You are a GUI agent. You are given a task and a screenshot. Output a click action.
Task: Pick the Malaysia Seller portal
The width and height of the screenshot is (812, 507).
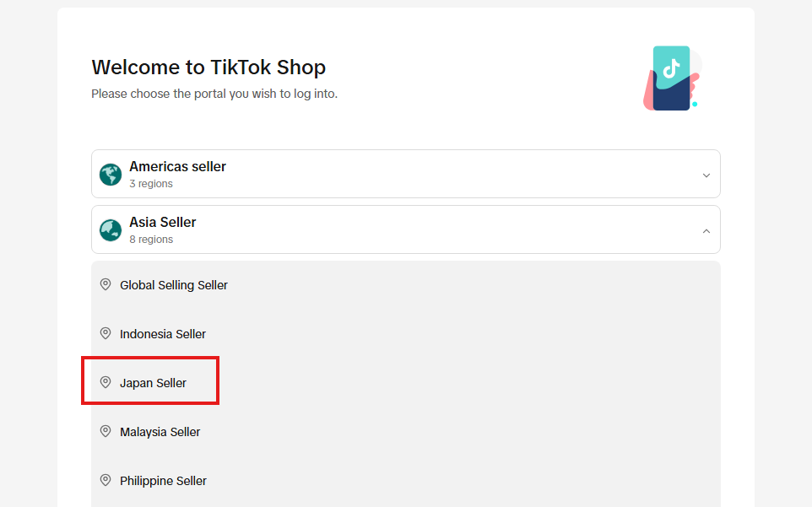(x=160, y=432)
